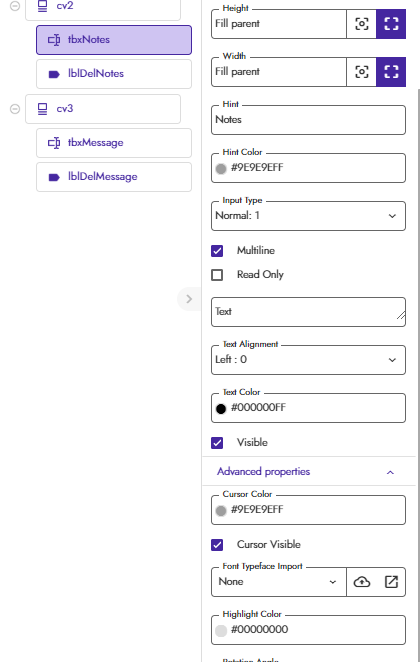Collapse the cv3 tree node
420x662 pixels.
point(15,109)
